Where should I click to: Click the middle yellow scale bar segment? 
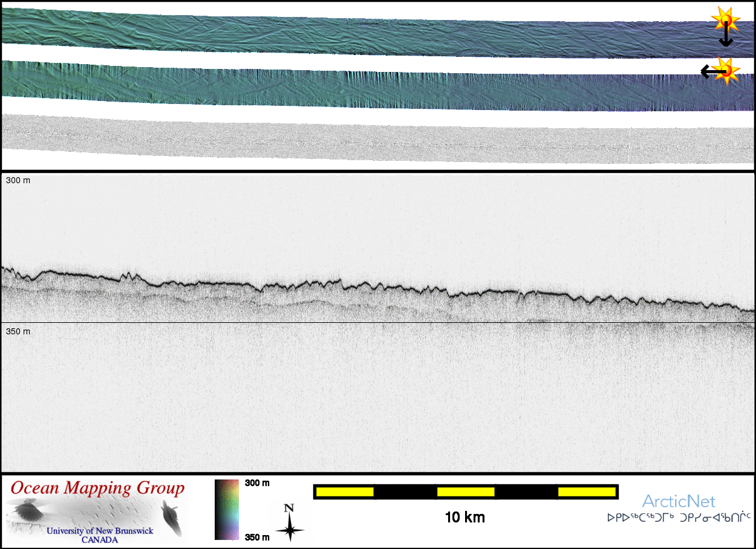tap(466, 492)
